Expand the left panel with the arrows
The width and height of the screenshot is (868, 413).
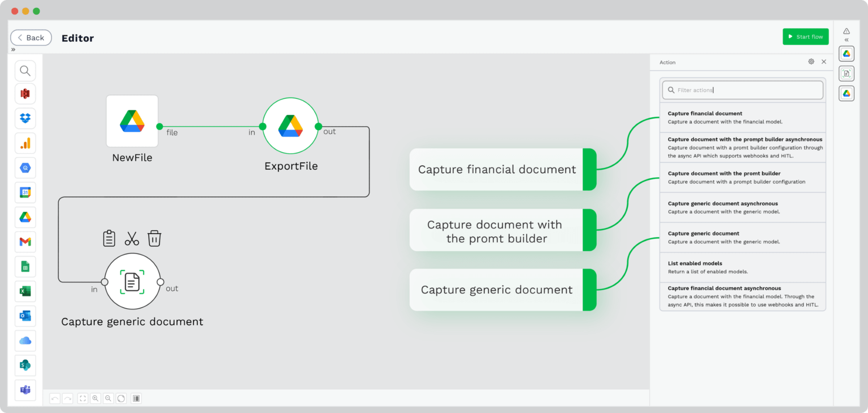(x=13, y=49)
